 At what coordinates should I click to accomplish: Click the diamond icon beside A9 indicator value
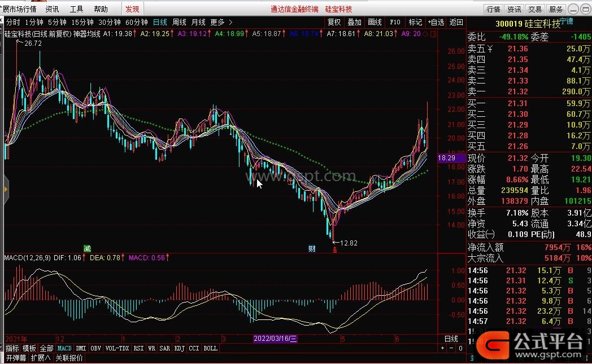pos(425,34)
